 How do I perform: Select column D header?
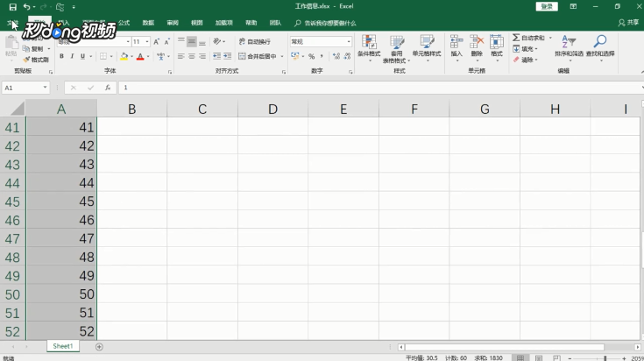pos(272,110)
